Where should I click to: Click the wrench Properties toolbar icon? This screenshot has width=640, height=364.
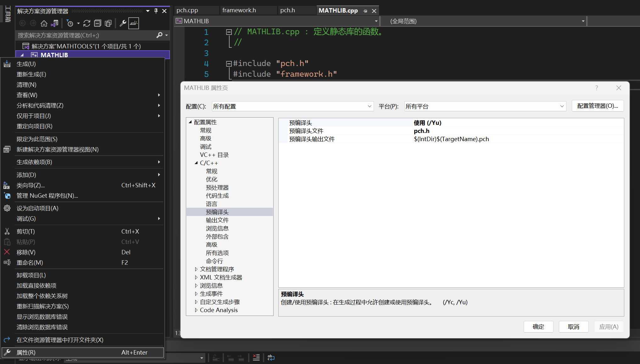(x=123, y=23)
